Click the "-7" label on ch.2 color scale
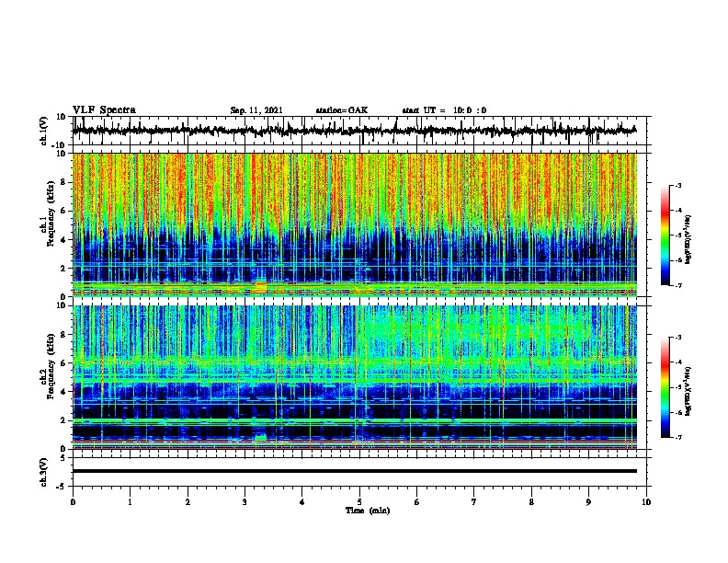The image size is (728, 563). tap(677, 438)
